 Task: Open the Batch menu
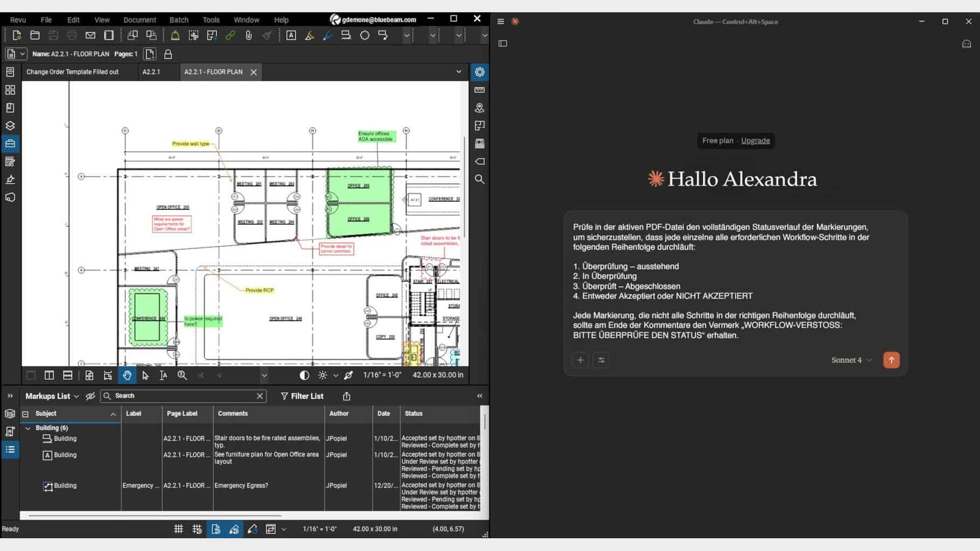[x=179, y=20]
